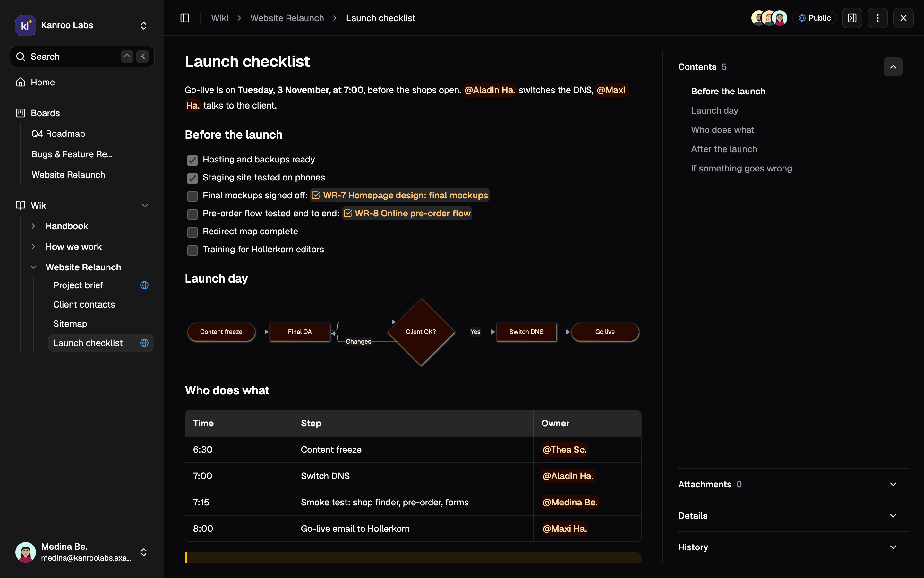The height and width of the screenshot is (578, 924).
Task: Click the search magnifier icon
Action: coord(21,57)
